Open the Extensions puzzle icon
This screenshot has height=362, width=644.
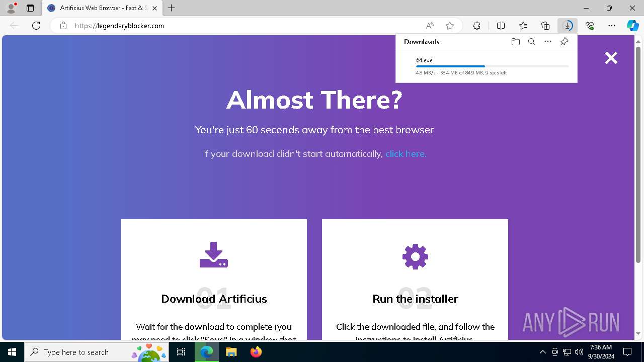[x=476, y=26]
